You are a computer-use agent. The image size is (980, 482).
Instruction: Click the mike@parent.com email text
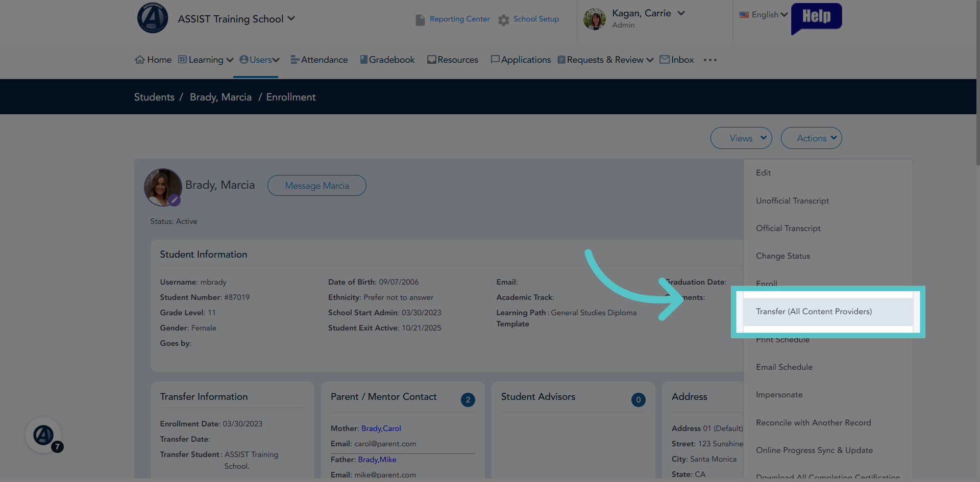click(385, 475)
